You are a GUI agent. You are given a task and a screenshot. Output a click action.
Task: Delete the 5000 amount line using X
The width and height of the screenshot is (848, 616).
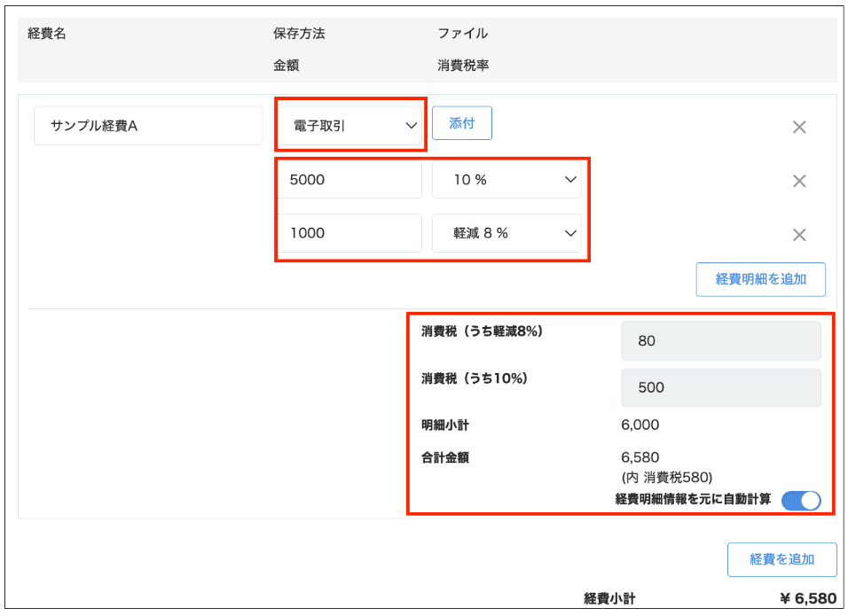click(798, 181)
